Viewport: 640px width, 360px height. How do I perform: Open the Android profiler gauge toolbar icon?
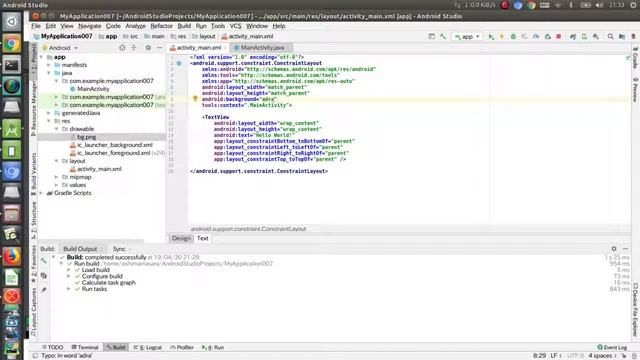click(536, 36)
